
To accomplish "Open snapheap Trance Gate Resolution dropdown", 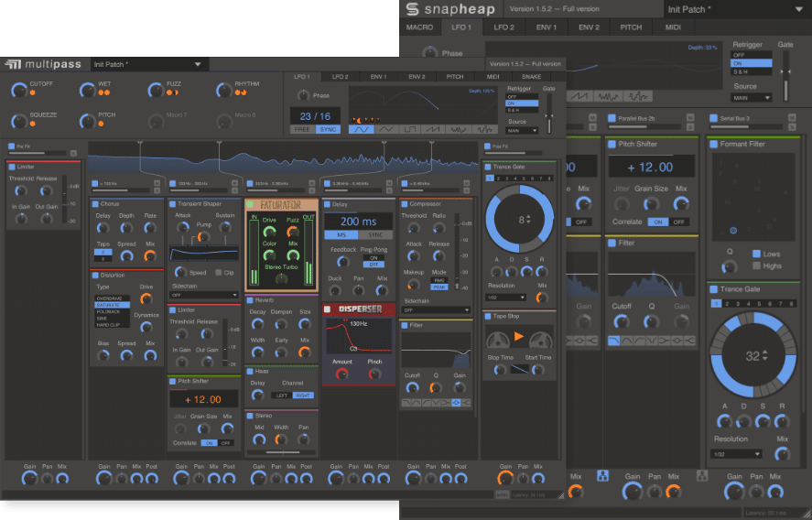I will click(x=735, y=454).
